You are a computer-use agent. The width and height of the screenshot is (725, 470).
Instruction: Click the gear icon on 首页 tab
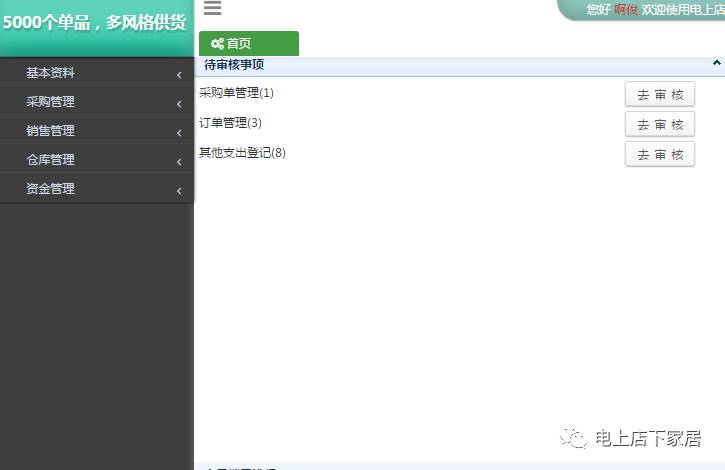[217, 44]
